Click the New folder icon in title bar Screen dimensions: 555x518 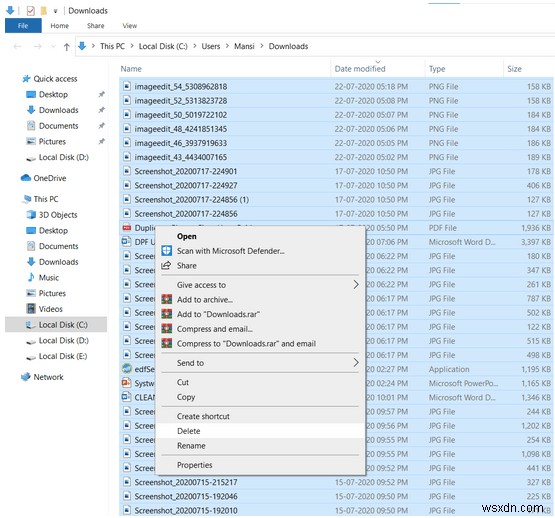pyautogui.click(x=44, y=11)
